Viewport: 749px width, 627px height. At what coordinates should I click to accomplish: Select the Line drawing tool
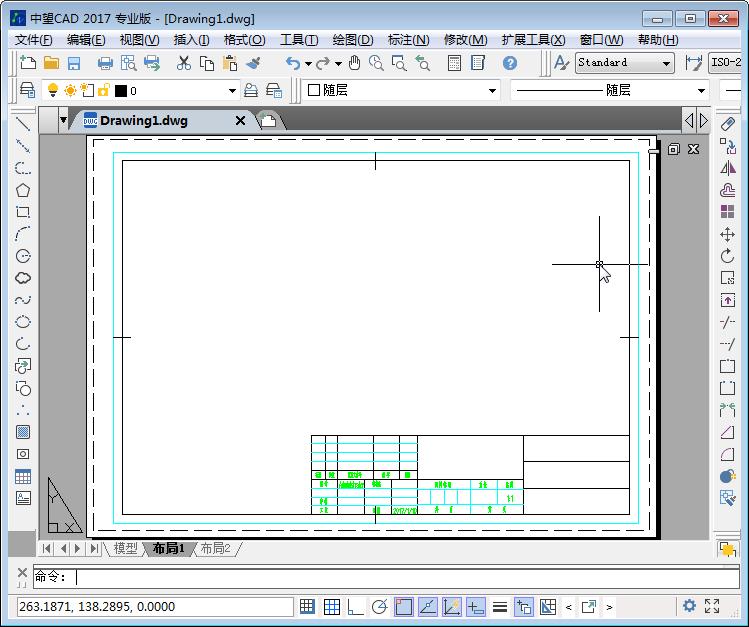tap(23, 124)
